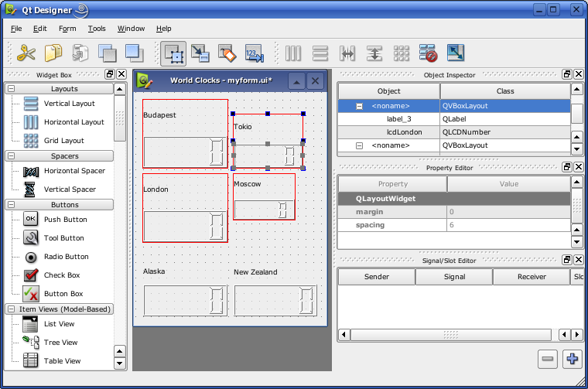Select lcdLondon row in Object Inspector

[x=454, y=132]
